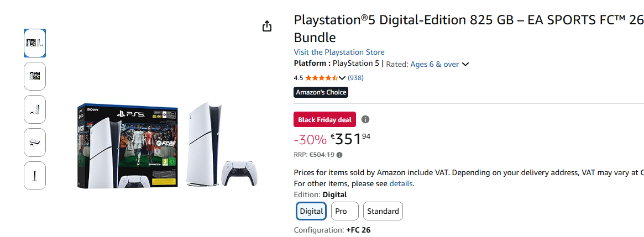Click the Ages 6 & over link

[434, 64]
